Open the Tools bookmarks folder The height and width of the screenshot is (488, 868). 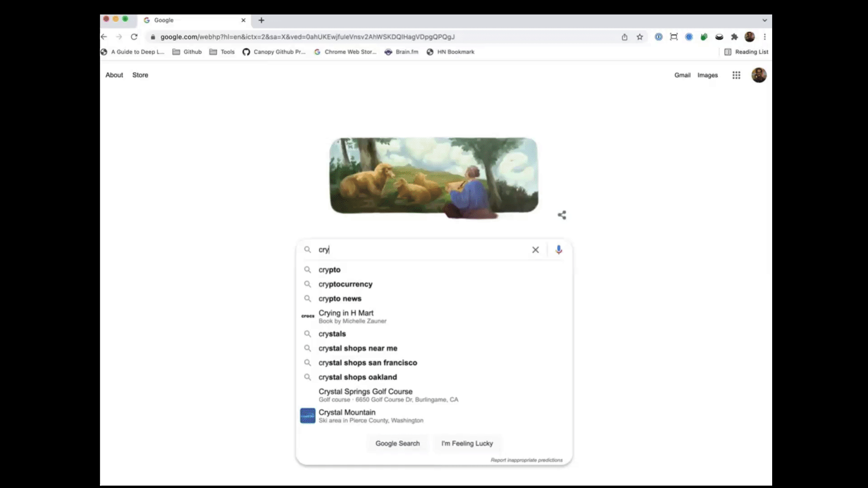[x=222, y=52]
